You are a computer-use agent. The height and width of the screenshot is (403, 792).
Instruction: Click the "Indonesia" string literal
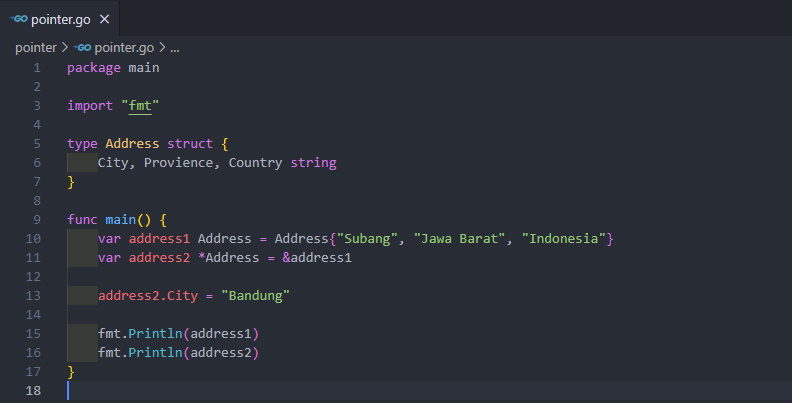[x=564, y=238]
